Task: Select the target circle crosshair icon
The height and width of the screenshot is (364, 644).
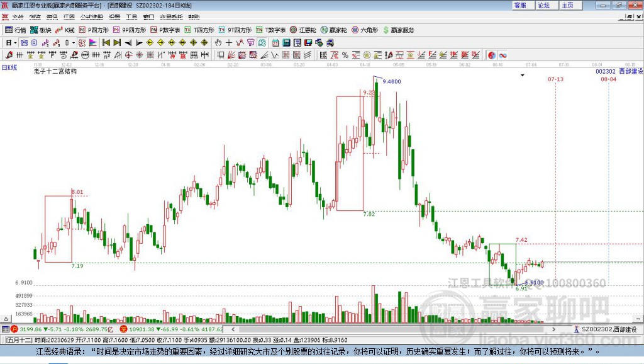Action: [128, 55]
